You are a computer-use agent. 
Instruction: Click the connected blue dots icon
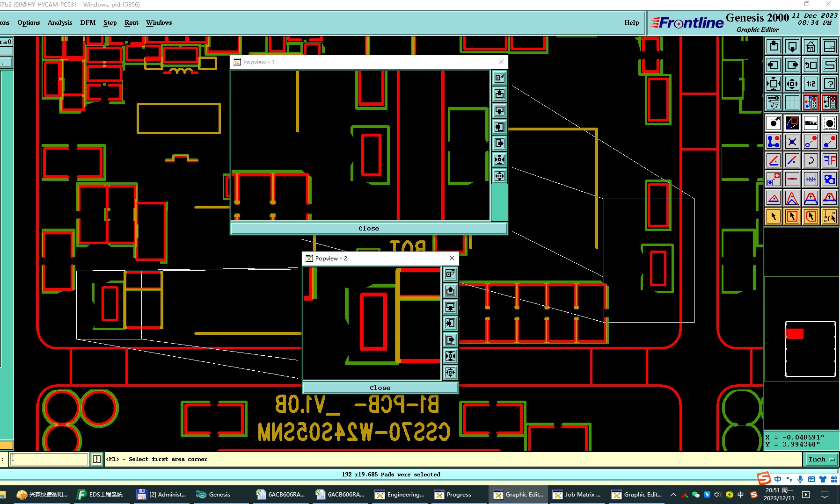pos(774,142)
